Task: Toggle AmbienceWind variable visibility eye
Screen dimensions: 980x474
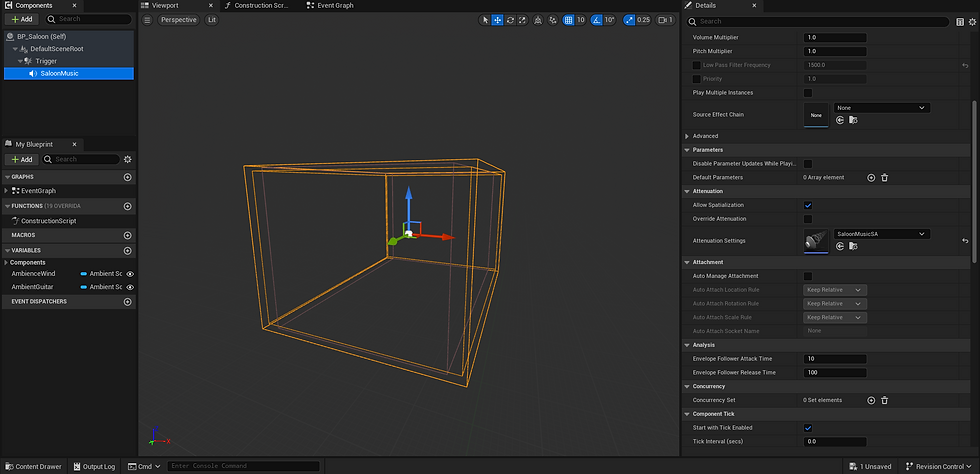Action: click(130, 274)
